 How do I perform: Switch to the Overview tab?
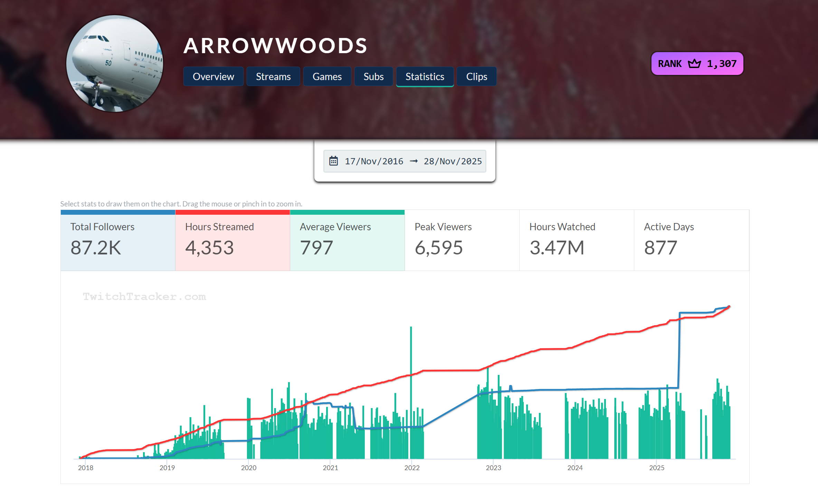pos(213,77)
